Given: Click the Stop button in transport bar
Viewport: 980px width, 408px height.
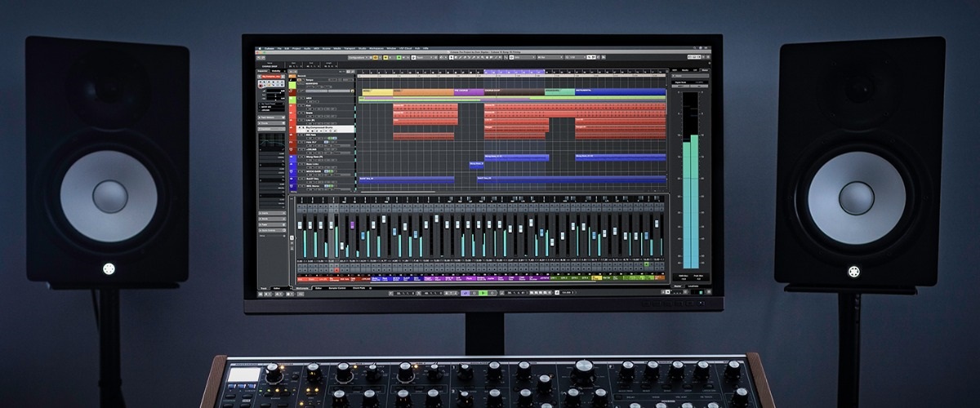Looking at the screenshot, I should point(474,293).
